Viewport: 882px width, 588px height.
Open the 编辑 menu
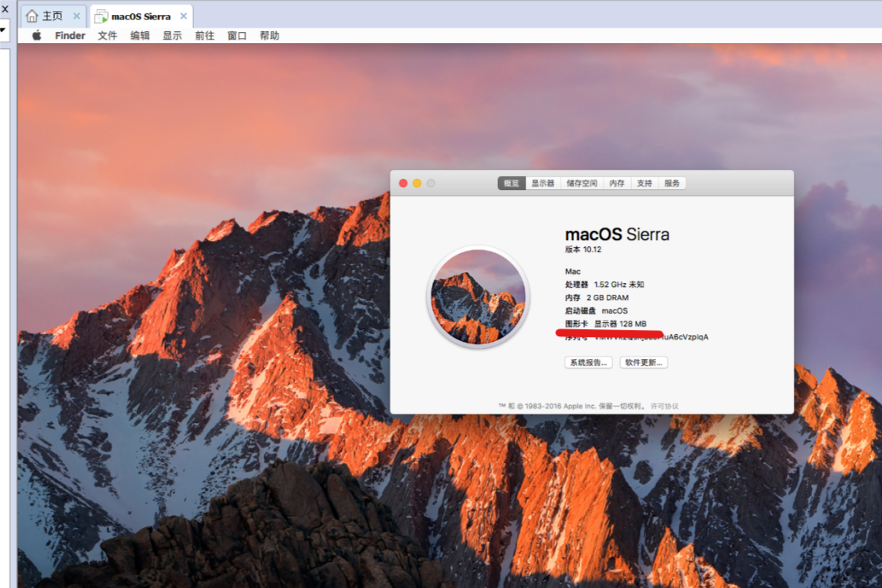pyautogui.click(x=139, y=35)
